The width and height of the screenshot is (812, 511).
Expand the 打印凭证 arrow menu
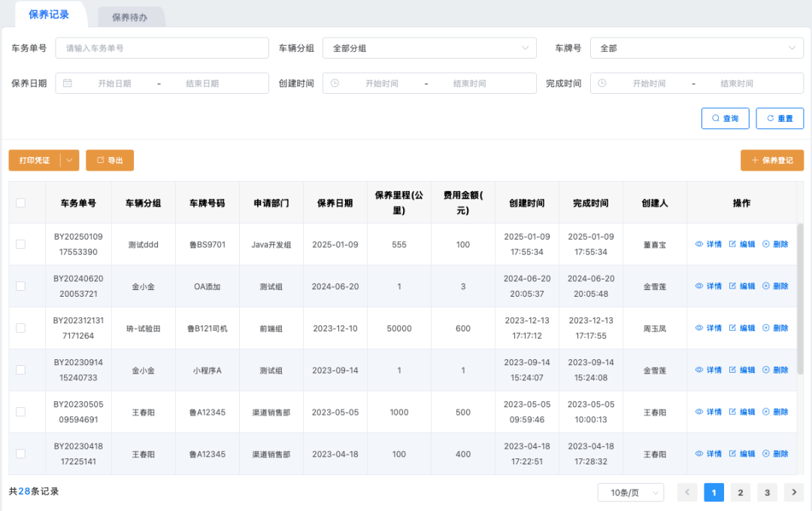[x=69, y=161]
